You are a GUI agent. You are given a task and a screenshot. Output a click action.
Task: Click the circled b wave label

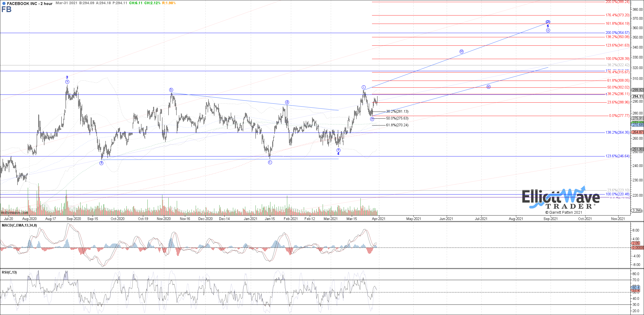click(x=171, y=90)
